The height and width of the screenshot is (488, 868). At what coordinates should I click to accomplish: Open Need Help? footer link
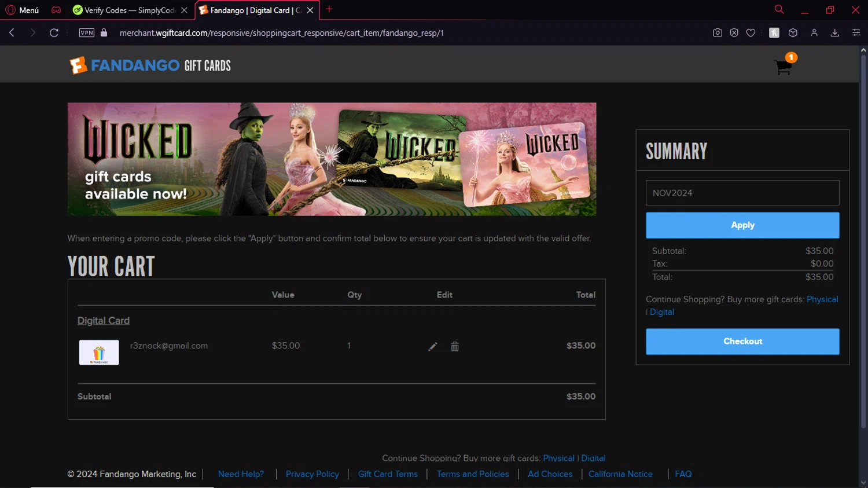point(241,474)
